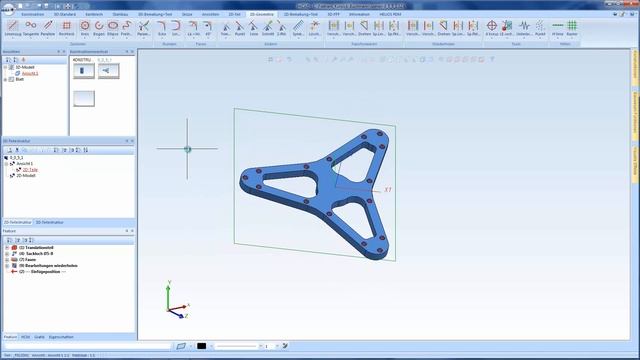Click the Hilfslinie helper line tool
The height and width of the screenshot is (360, 640).
(557, 28)
